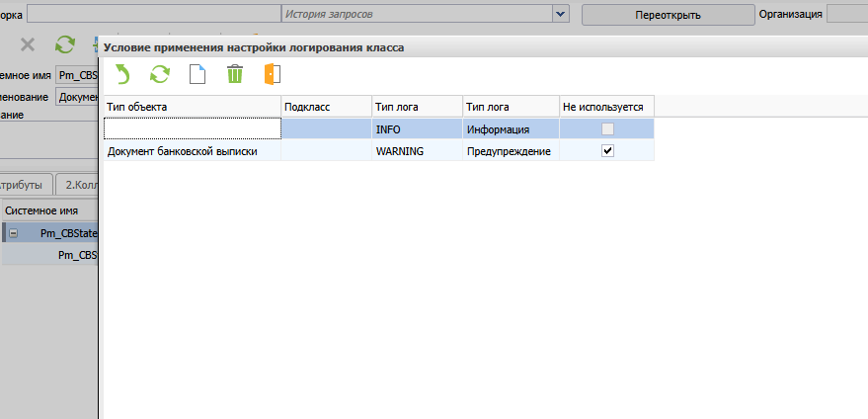This screenshot has width=868, height=419.
Task: Exit dialog via orange door icon
Action: 273,74
